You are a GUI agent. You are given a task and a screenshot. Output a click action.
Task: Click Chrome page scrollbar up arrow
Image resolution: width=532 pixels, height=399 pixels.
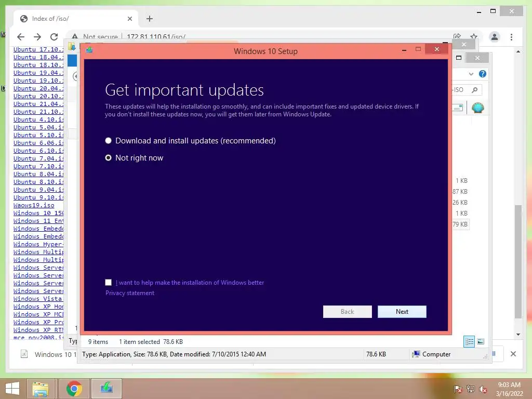518,51
